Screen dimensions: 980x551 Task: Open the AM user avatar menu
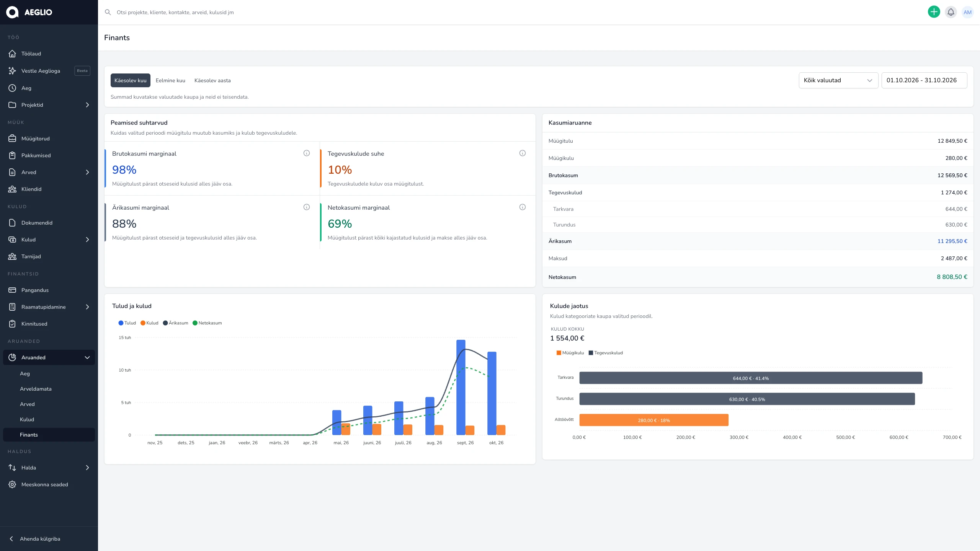click(967, 12)
